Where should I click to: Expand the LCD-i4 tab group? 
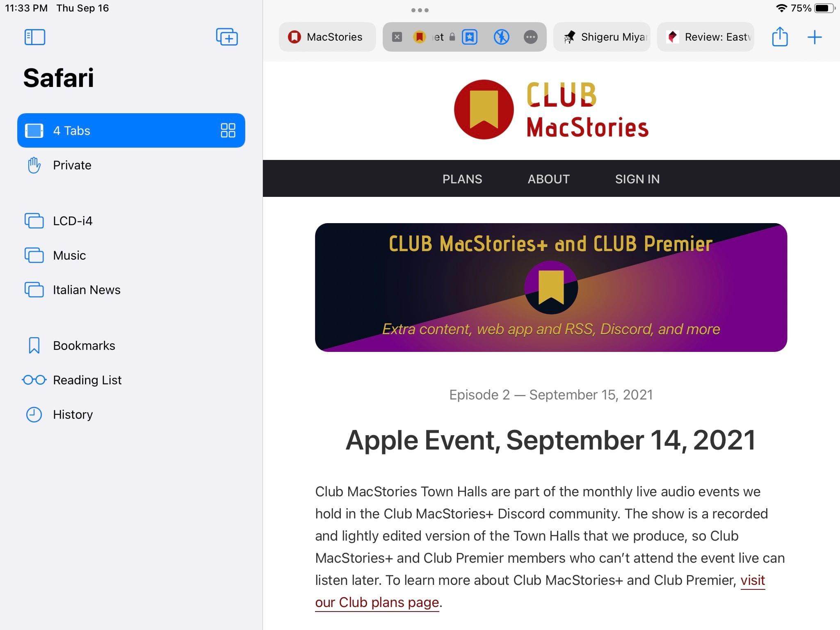[72, 220]
